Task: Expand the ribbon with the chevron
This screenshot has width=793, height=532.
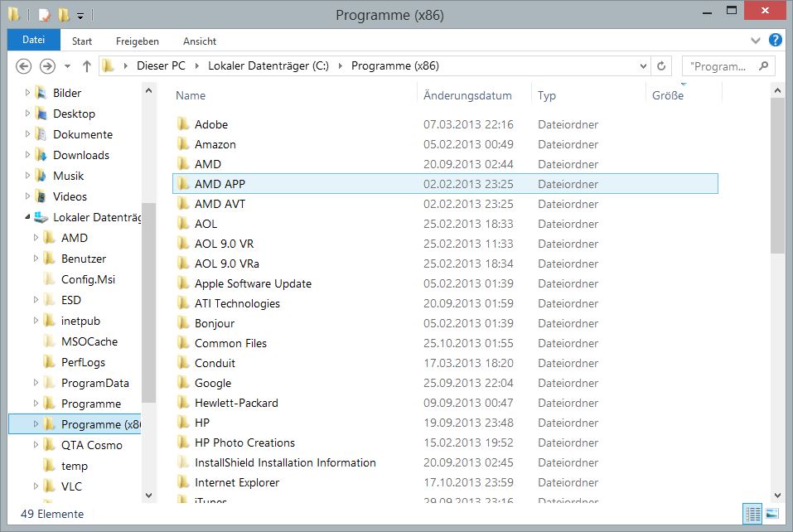Action: pyautogui.click(x=756, y=41)
